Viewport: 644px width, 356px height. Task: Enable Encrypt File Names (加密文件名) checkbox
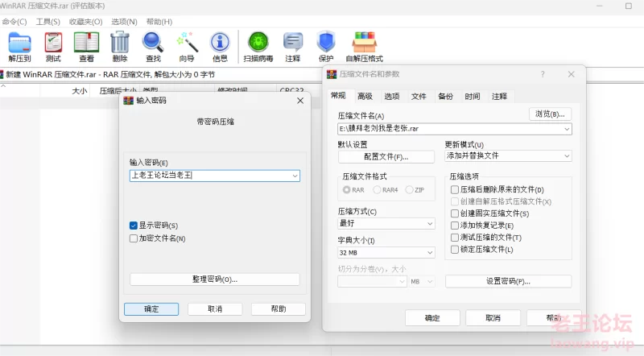click(133, 238)
